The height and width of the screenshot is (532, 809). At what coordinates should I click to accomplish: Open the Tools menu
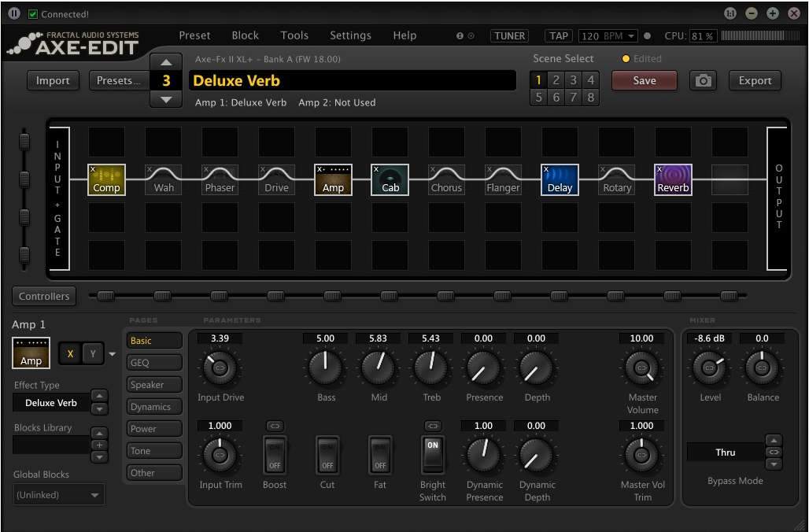pyautogui.click(x=294, y=35)
